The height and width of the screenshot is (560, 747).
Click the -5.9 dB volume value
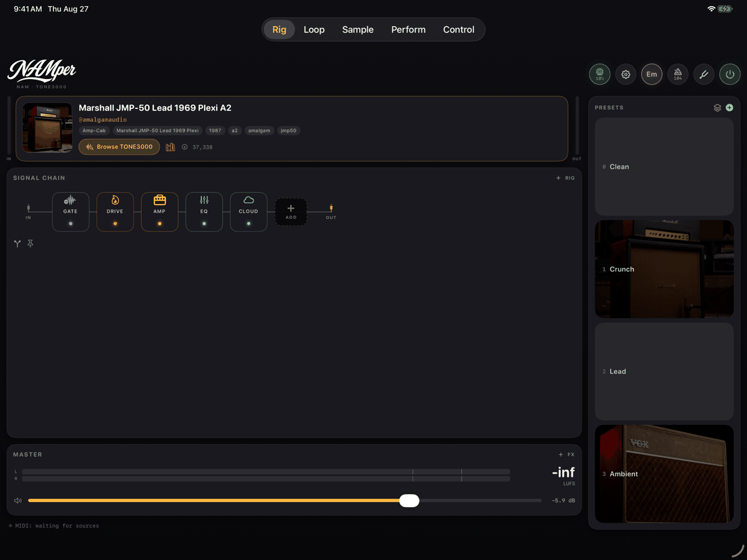coord(563,500)
